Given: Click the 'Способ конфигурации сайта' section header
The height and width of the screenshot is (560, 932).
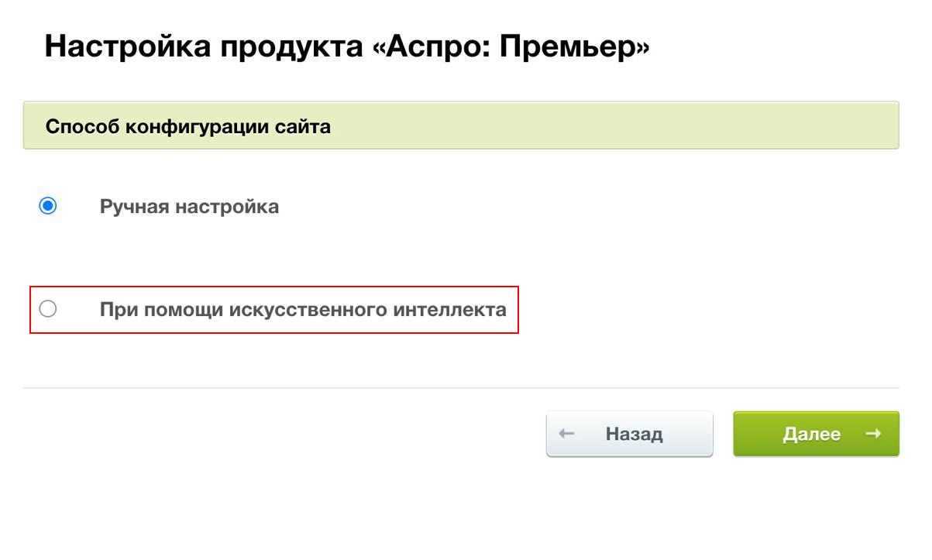Looking at the screenshot, I should 188,126.
